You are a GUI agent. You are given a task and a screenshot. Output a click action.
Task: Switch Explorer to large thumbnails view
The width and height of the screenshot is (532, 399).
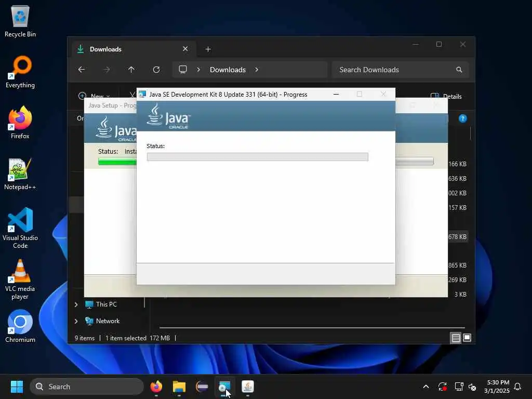(x=467, y=338)
